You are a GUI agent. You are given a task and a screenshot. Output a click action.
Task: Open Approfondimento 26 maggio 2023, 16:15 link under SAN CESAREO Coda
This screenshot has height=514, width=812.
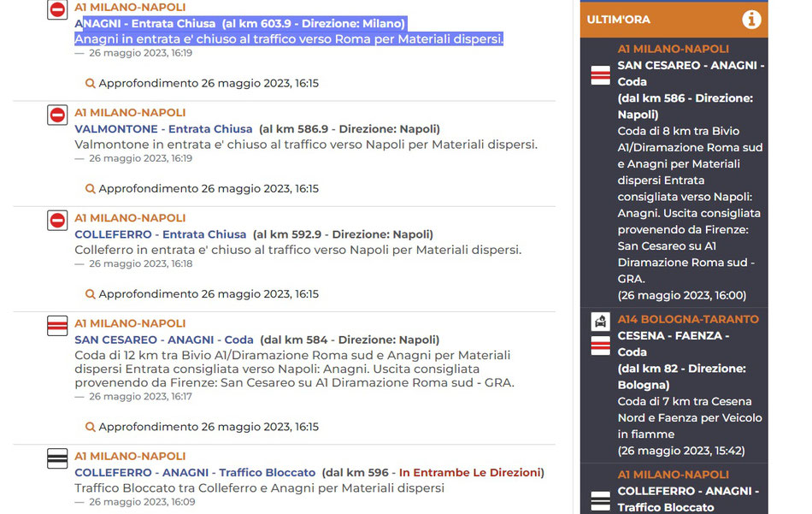pos(209,427)
